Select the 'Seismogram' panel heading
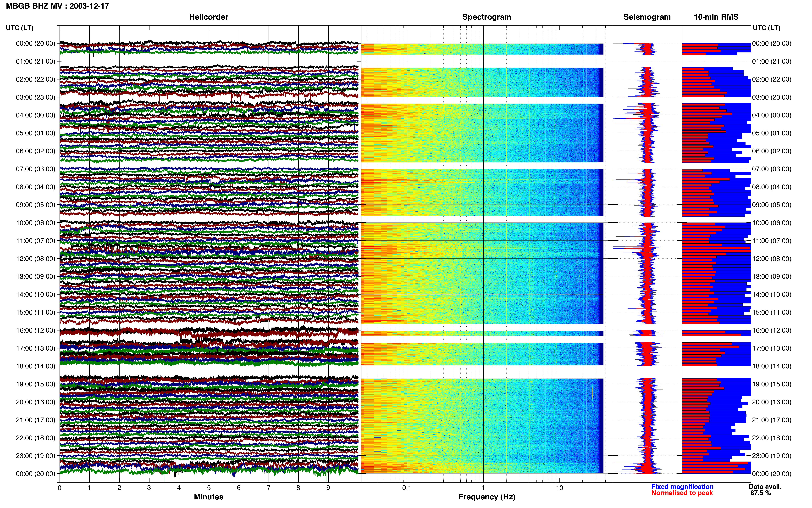The height and width of the screenshot is (508, 812). [647, 17]
